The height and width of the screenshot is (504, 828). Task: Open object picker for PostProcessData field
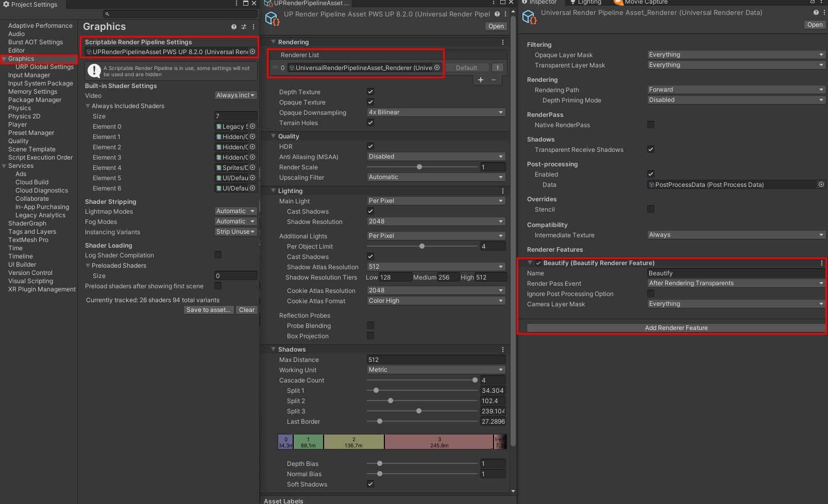tap(821, 184)
